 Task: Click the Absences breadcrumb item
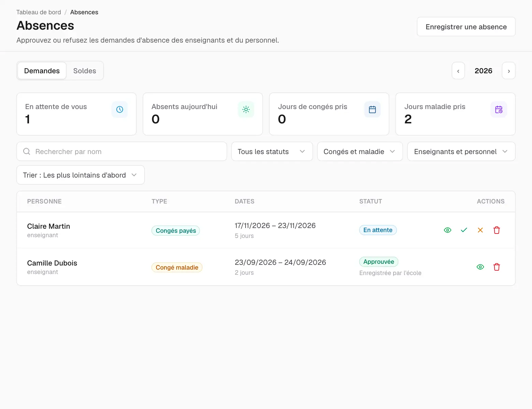pyautogui.click(x=84, y=12)
